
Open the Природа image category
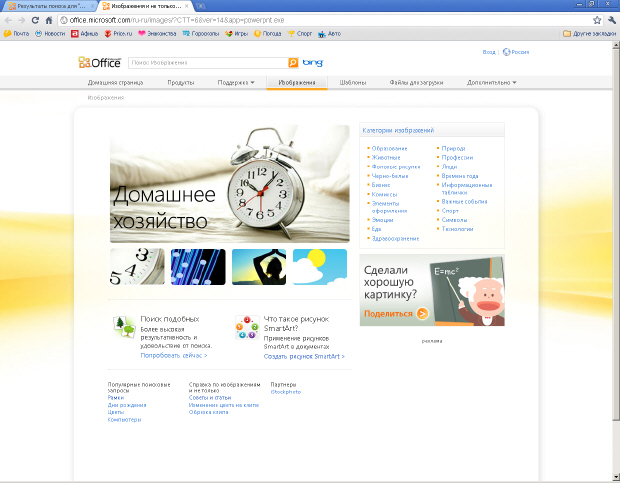[x=454, y=148]
